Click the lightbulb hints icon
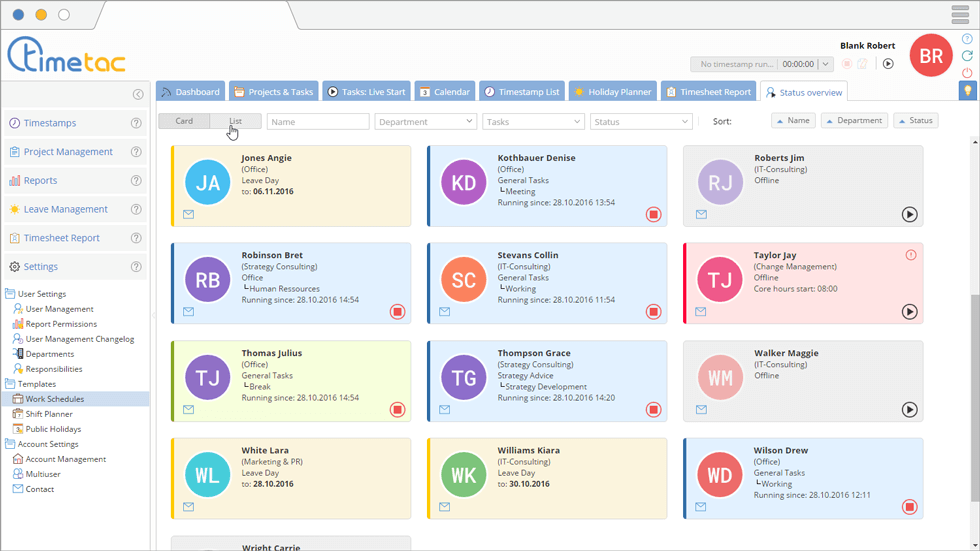980x551 pixels. [967, 91]
